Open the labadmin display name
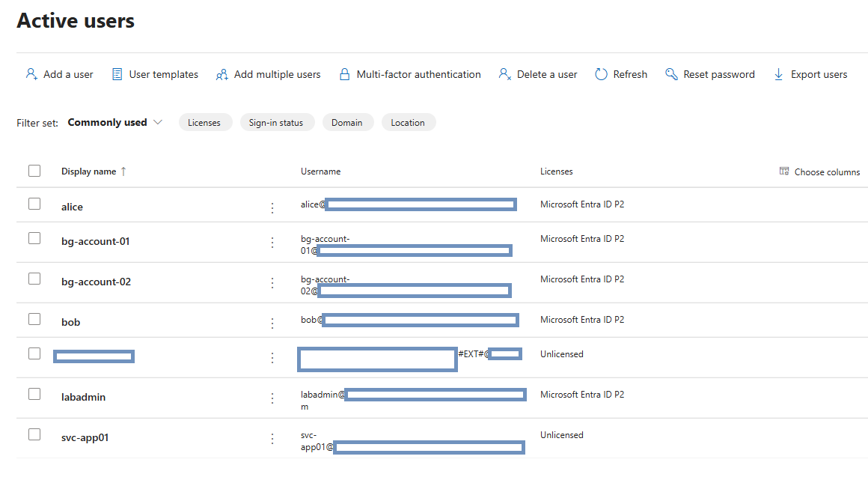 (83, 397)
